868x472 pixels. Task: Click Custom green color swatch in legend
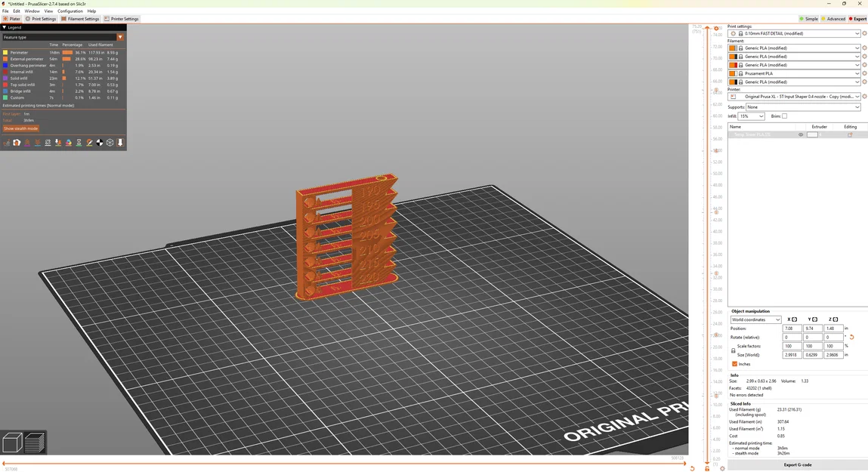tap(5, 97)
